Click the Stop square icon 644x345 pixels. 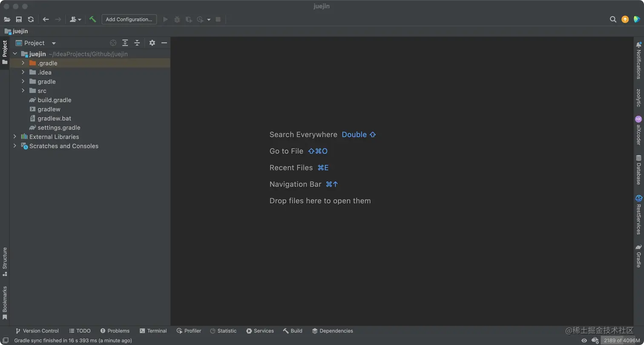point(218,19)
